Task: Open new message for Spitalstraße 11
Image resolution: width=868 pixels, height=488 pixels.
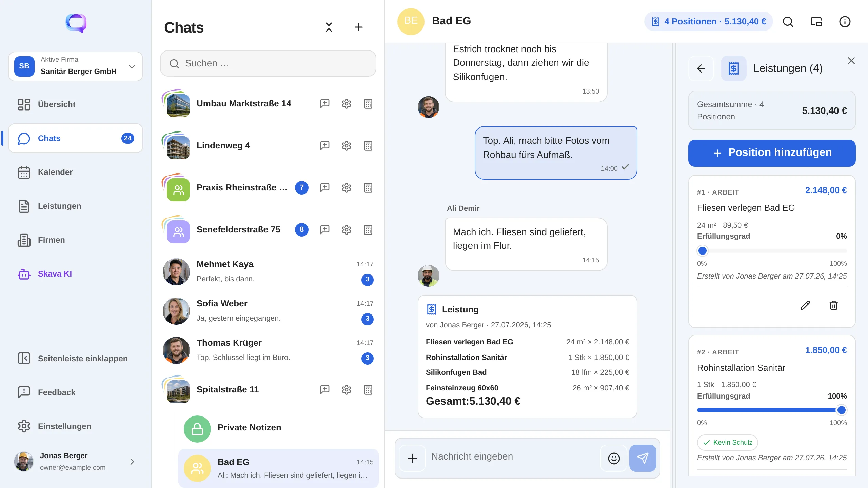Action: click(324, 389)
